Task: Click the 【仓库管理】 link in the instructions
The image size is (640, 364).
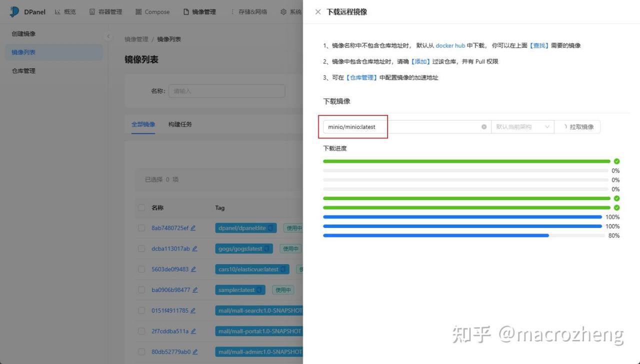Action: (361, 77)
